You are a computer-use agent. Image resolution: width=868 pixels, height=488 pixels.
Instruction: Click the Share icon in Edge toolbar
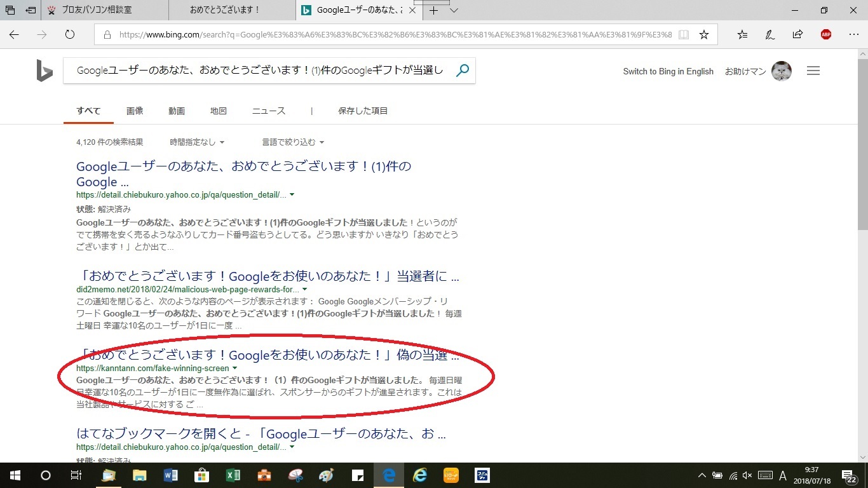tap(797, 34)
